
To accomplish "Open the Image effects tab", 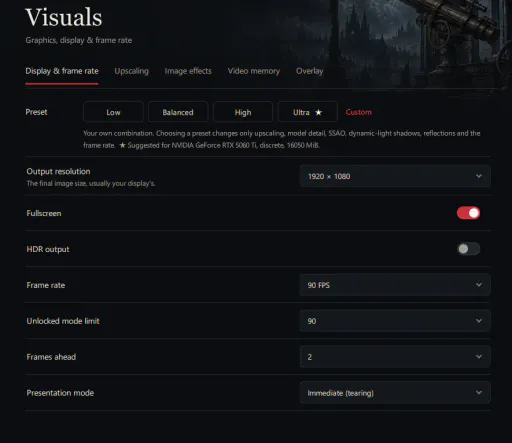I will click(188, 71).
